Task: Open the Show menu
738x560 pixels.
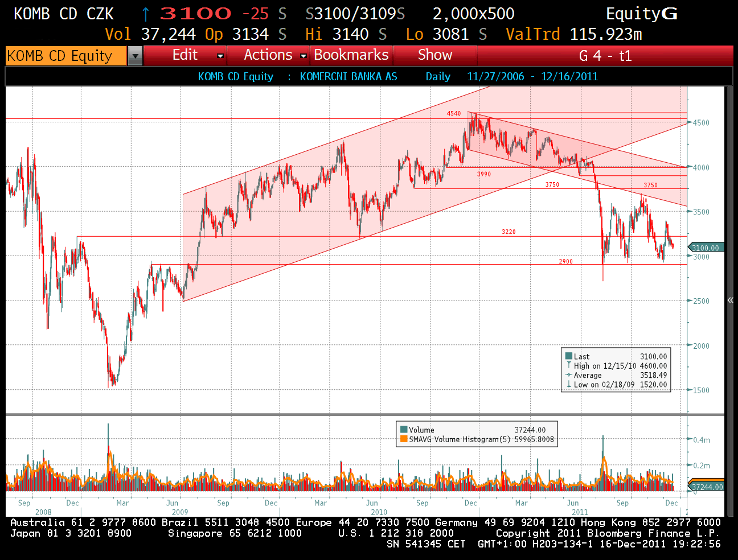Action: [x=435, y=55]
